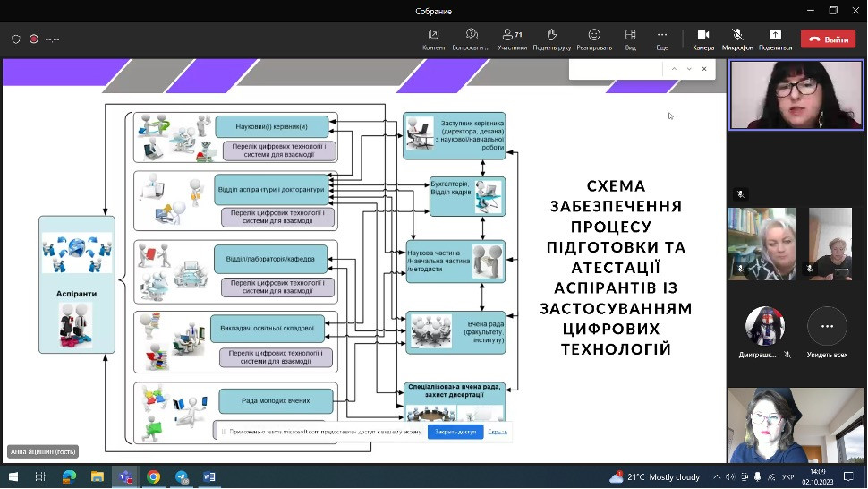
Task: Click the Скрыть link
Action: [498, 432]
